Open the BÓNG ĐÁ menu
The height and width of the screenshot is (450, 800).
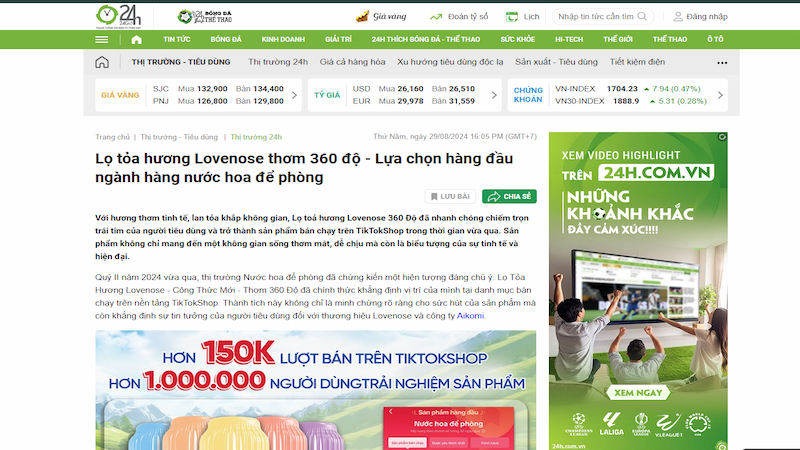tap(226, 39)
